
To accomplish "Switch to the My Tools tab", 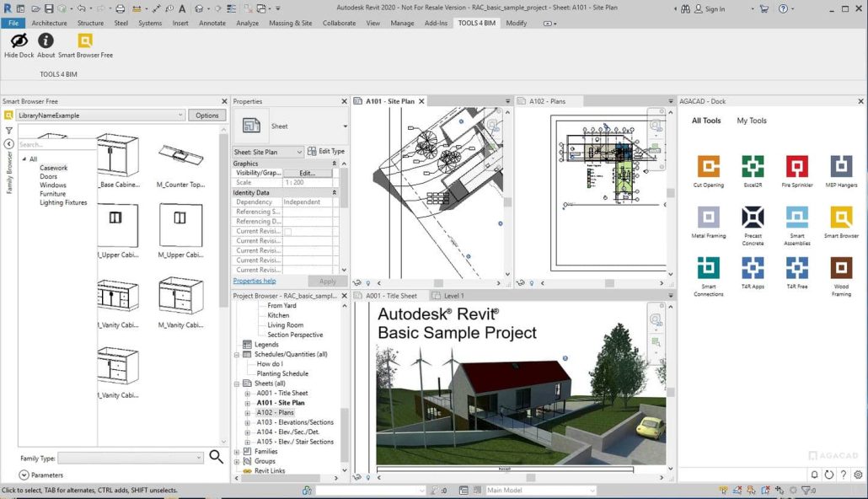I will point(752,121).
